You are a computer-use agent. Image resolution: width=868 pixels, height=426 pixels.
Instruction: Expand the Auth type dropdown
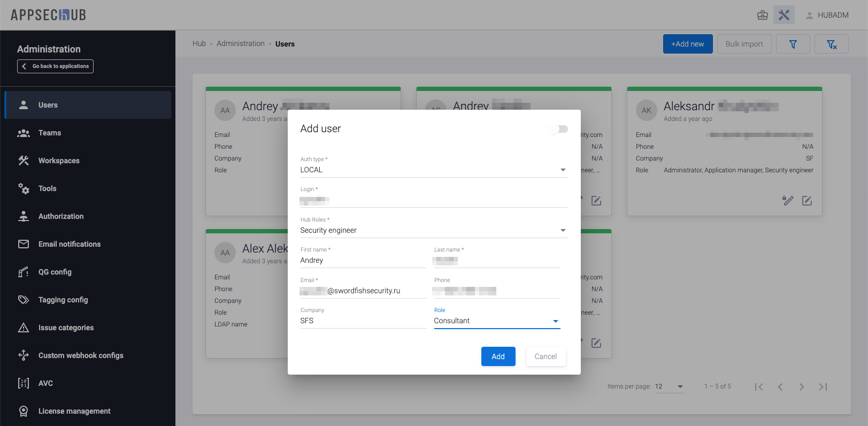point(433,170)
